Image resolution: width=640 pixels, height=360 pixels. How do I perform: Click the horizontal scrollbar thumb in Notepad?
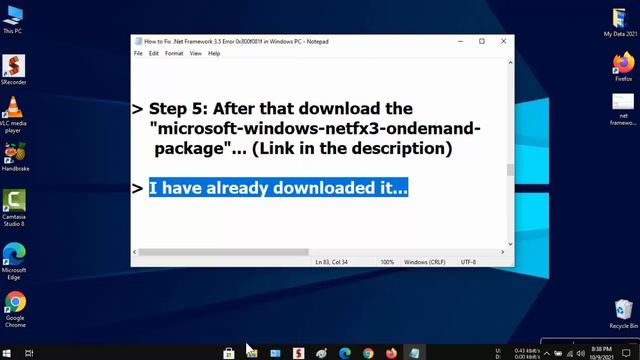(223, 252)
